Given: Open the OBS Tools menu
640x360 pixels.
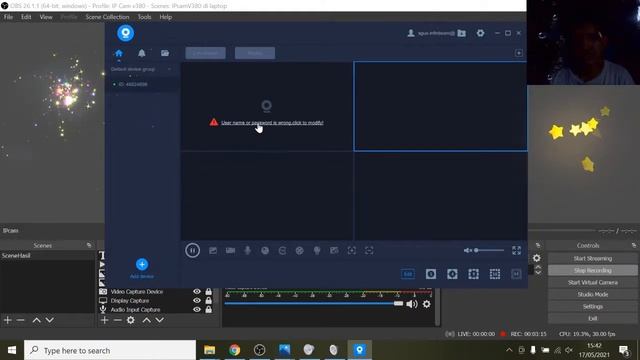Looking at the screenshot, I should (144, 17).
